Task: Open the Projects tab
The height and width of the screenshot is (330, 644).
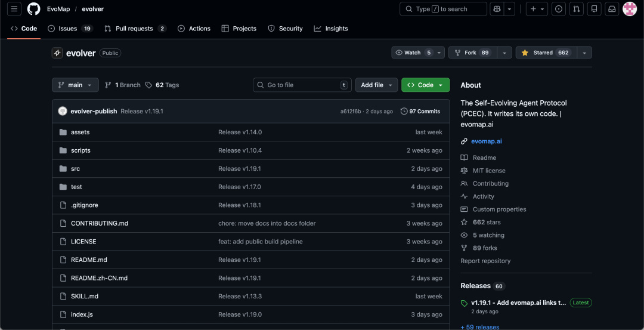Action: pyautogui.click(x=239, y=29)
